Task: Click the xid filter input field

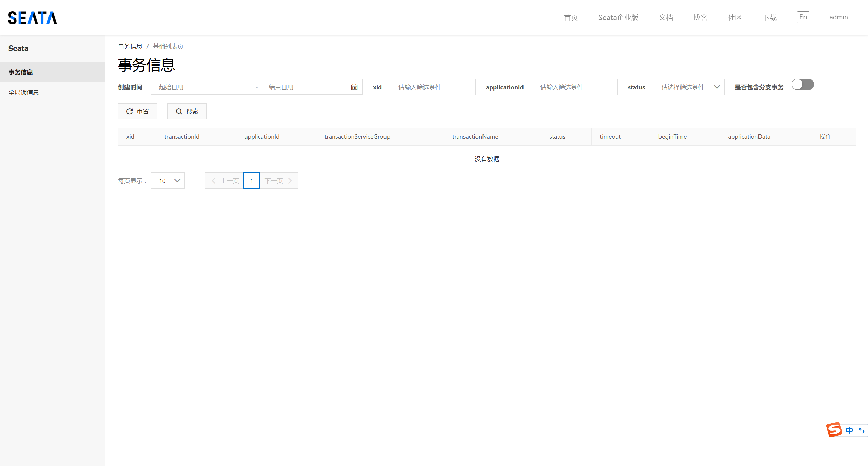Action: (x=432, y=87)
